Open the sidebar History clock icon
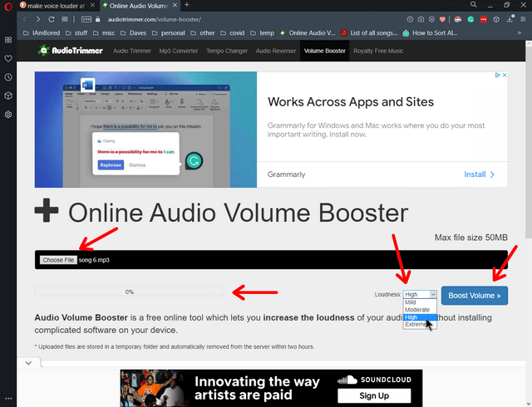 click(8, 77)
